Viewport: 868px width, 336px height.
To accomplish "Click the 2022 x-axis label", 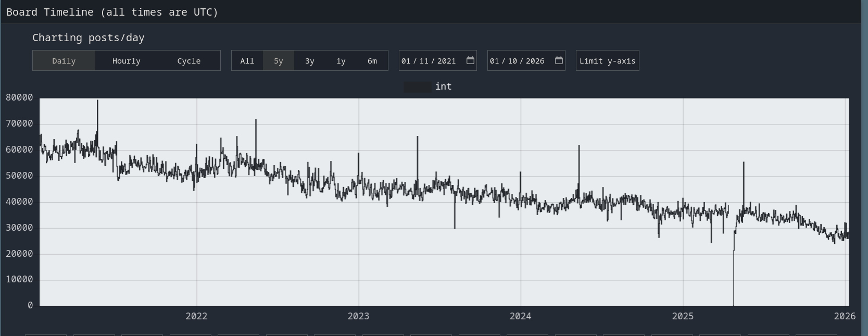I will click(x=196, y=316).
